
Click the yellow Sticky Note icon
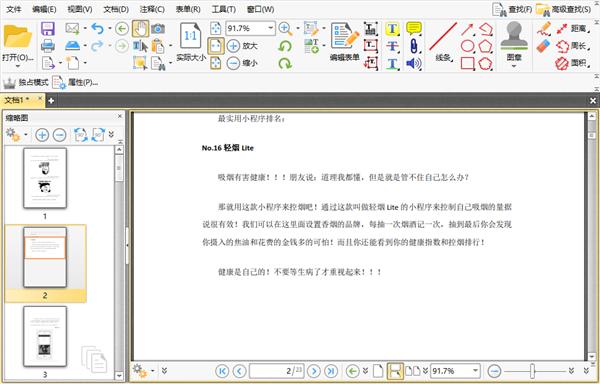[x=414, y=28]
